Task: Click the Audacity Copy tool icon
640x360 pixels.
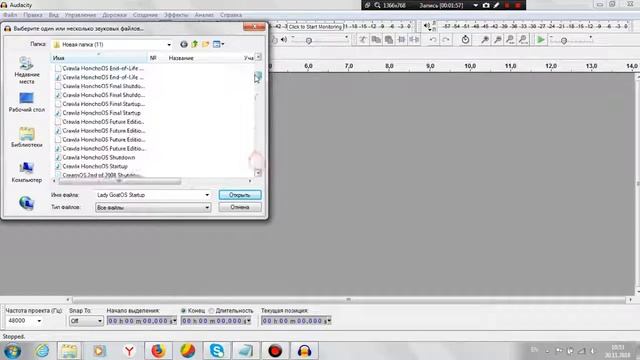Action: pyautogui.click(x=376, y=40)
